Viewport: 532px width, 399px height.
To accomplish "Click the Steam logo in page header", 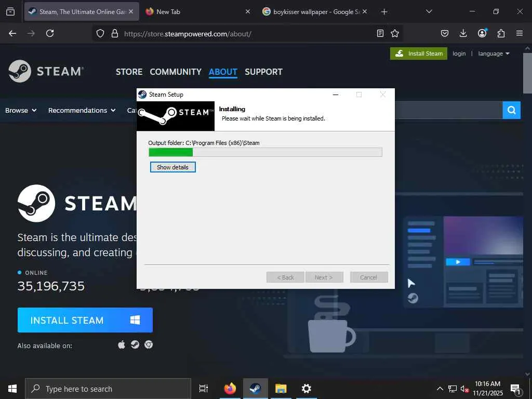I will coord(46,71).
